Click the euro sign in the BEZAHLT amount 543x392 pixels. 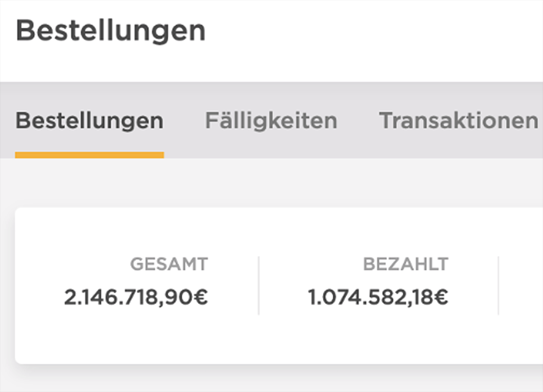click(441, 297)
